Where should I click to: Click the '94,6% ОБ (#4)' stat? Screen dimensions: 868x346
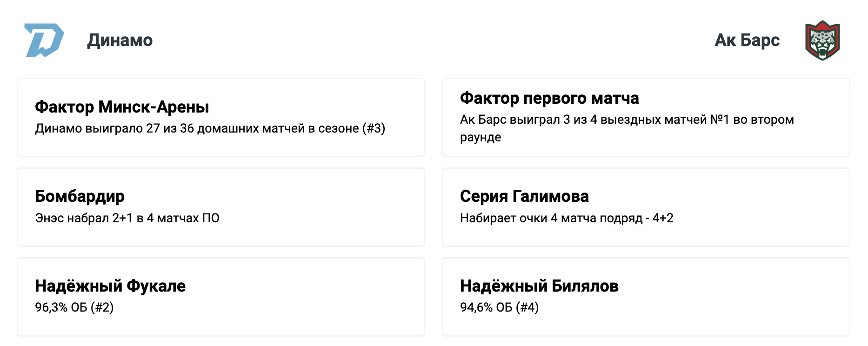[499, 307]
